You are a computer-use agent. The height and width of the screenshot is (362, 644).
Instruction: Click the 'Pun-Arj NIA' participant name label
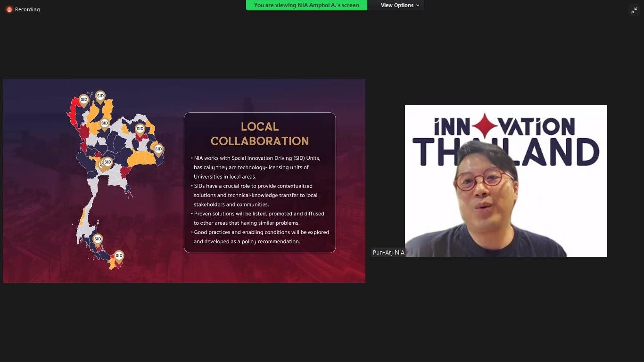click(x=388, y=253)
